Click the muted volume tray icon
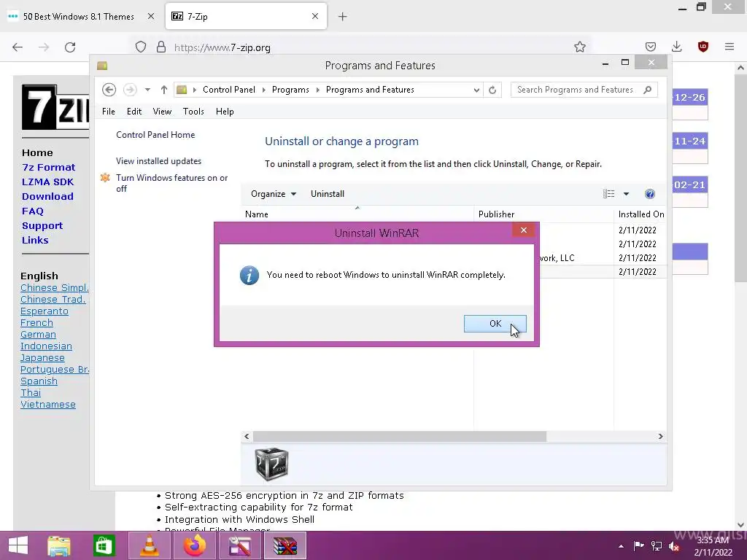 pos(674,546)
